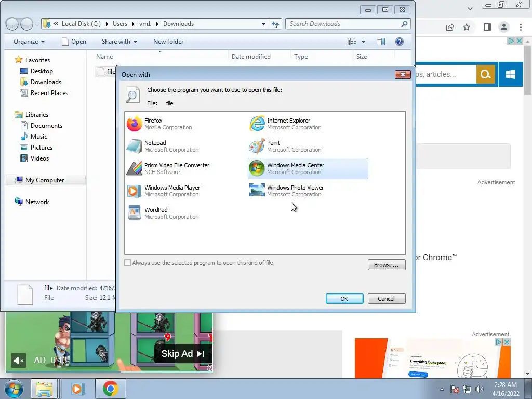Open the Windows Start orb
The width and height of the screenshot is (532, 399).
click(14, 389)
